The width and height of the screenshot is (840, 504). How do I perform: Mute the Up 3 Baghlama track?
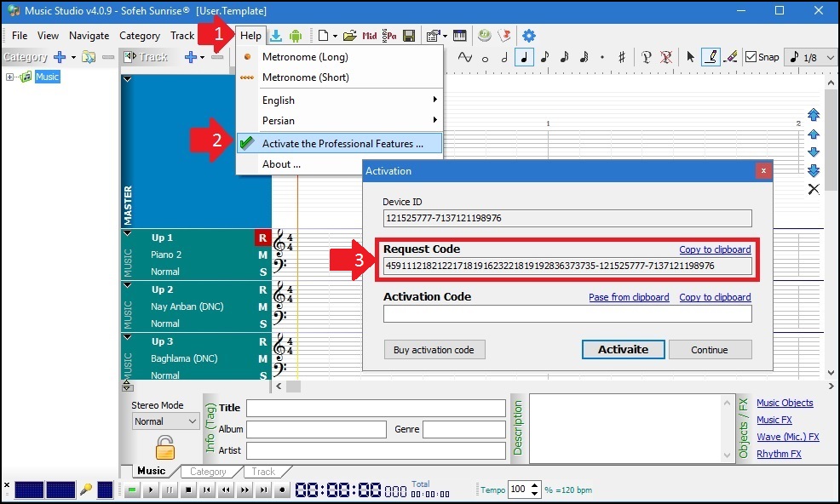coord(262,359)
